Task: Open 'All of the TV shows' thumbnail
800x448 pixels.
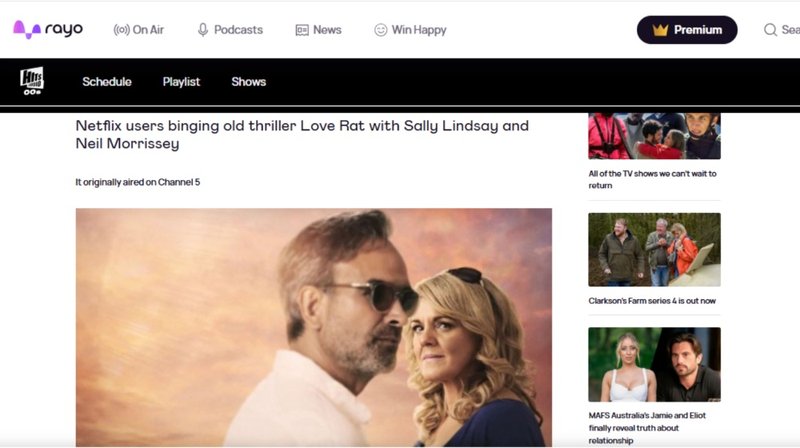Action: (x=655, y=136)
